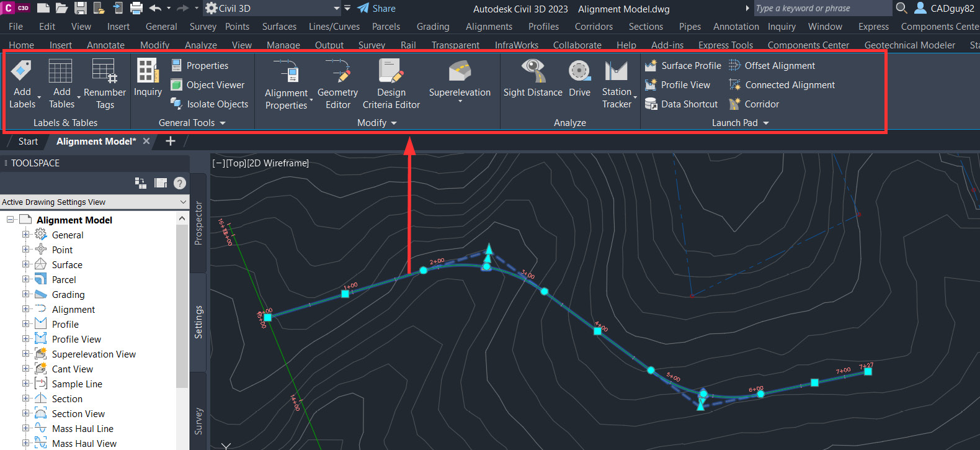Select the Sample Line tree item
This screenshot has width=980, height=450.
pyautogui.click(x=77, y=384)
